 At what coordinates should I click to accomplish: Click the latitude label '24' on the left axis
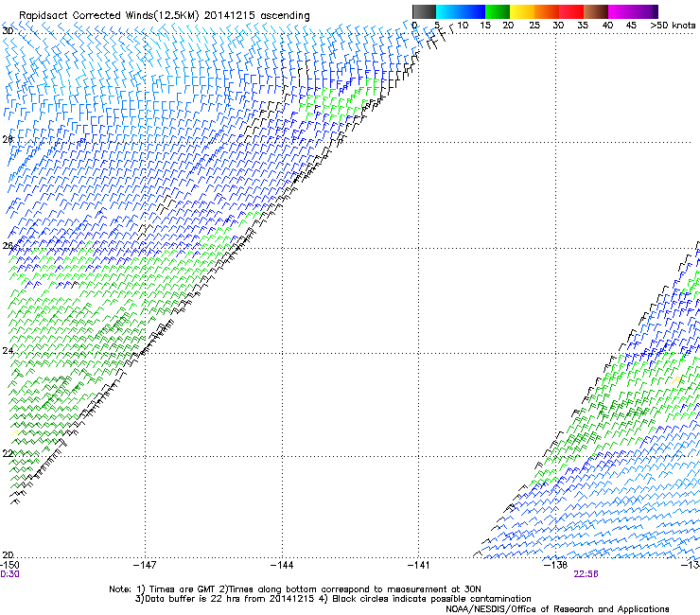point(8,351)
